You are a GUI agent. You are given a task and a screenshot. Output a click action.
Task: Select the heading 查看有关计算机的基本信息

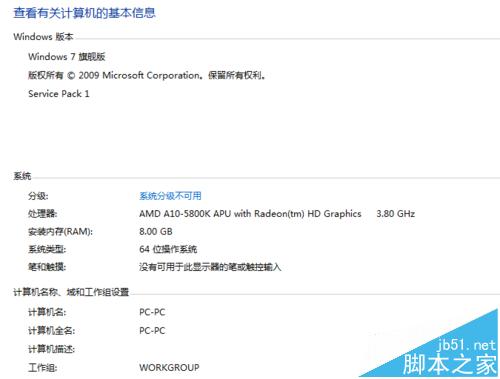84,13
